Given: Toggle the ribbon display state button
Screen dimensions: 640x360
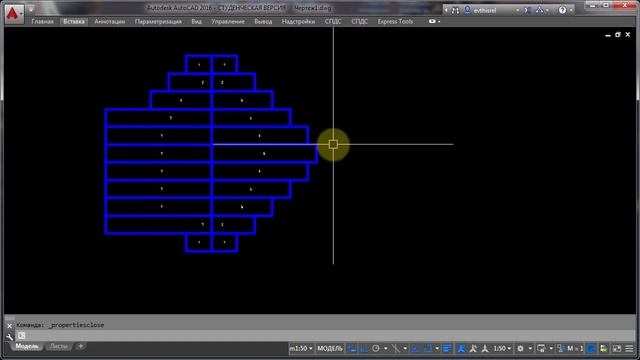Looking at the screenshot, I should (x=432, y=21).
